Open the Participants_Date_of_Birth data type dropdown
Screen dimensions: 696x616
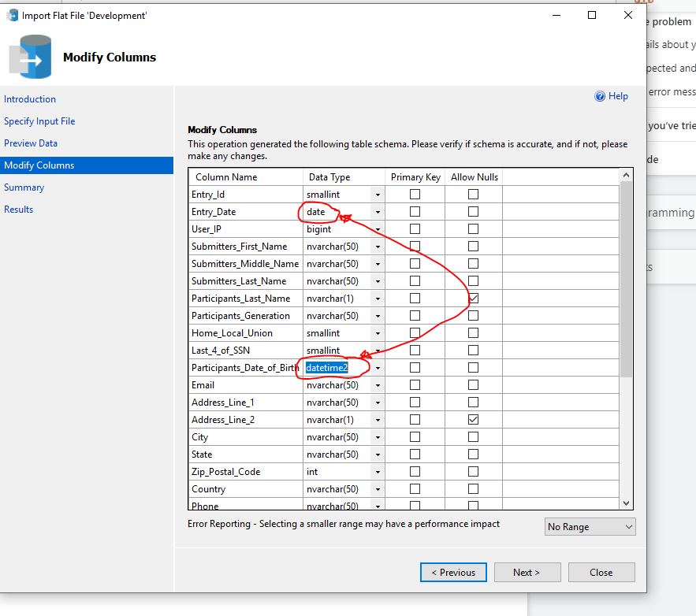[x=376, y=367]
